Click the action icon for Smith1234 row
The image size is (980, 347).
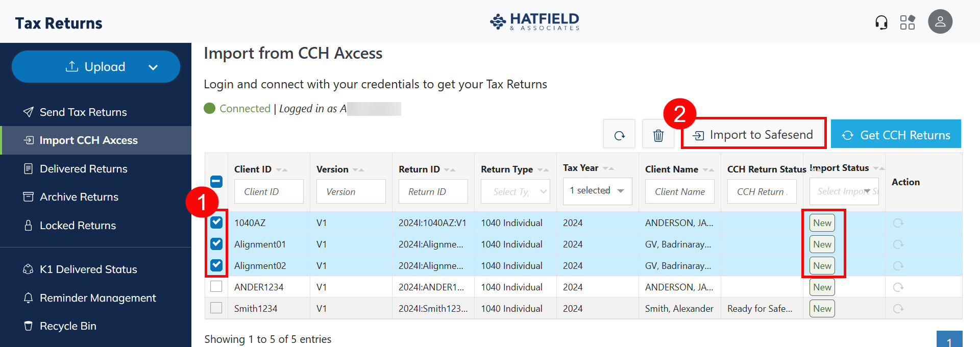(x=898, y=309)
